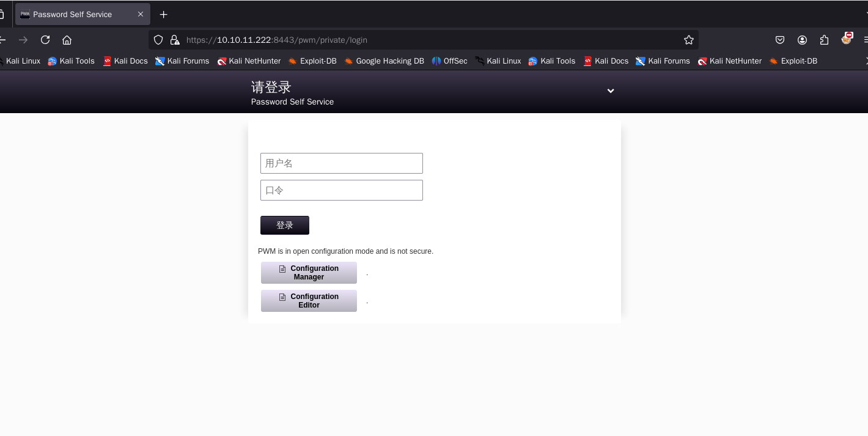868x436 pixels.
Task: Open the first Kali Docs bookmark
Action: click(125, 61)
